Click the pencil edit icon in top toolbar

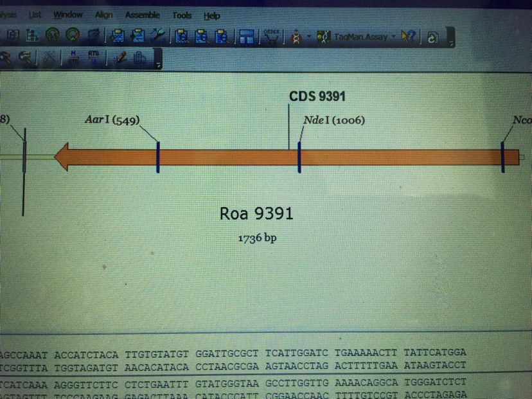(158, 35)
